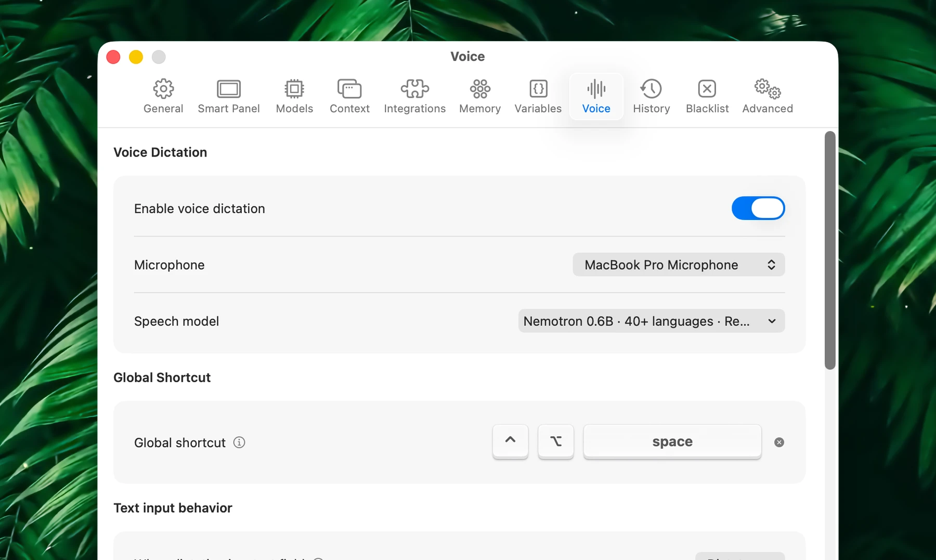Viewport: 936px width, 560px height.
Task: Minimize the Voice settings window
Action: point(136,57)
